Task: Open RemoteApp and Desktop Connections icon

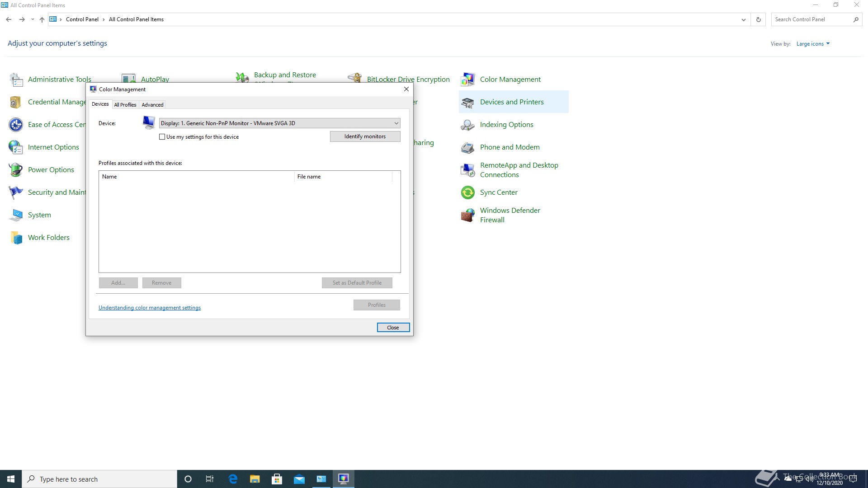Action: [468, 170]
